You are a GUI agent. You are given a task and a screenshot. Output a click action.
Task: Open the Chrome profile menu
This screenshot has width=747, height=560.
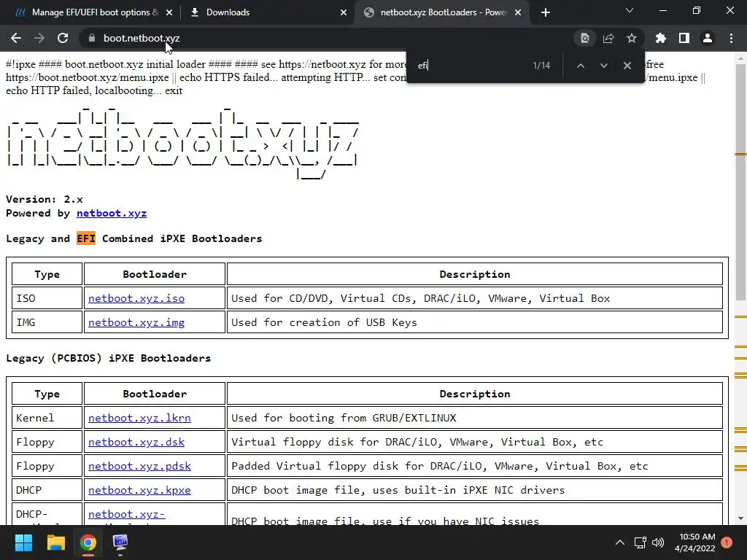[x=708, y=38]
